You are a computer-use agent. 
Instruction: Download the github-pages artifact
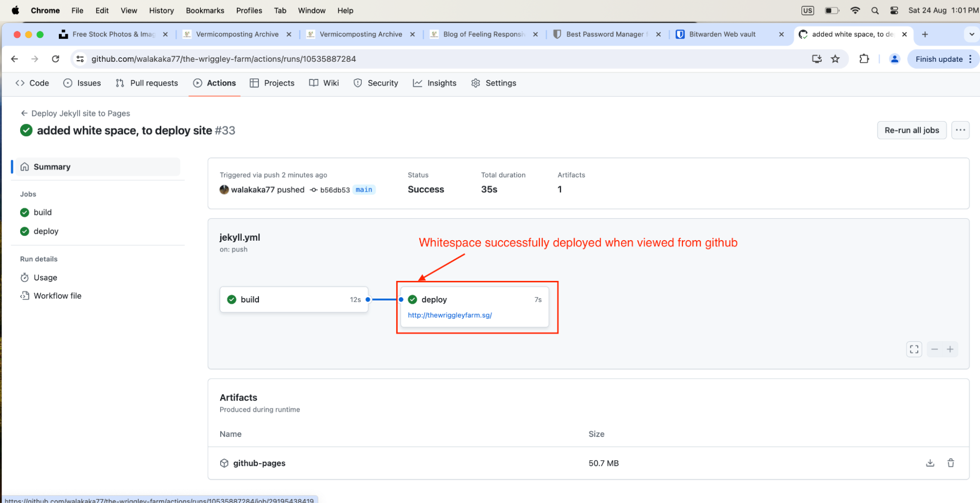(x=930, y=463)
